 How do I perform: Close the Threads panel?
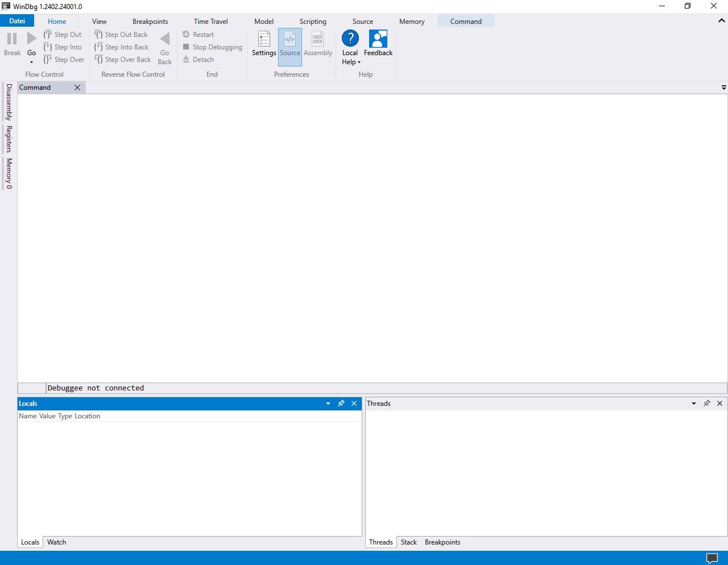719,404
